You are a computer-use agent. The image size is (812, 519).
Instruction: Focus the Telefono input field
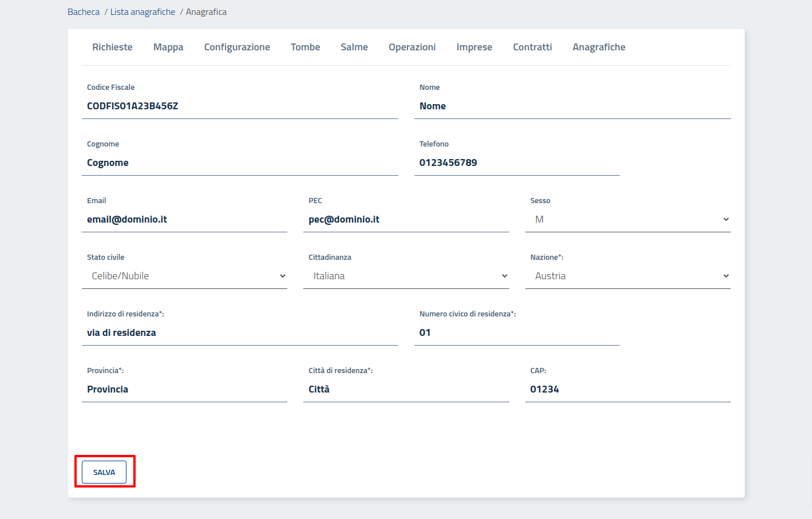click(516, 163)
